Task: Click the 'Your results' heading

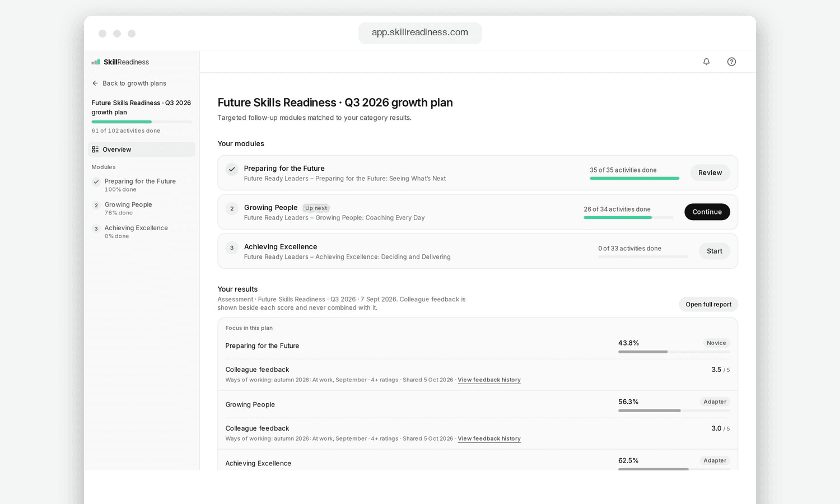Action: pos(237,289)
